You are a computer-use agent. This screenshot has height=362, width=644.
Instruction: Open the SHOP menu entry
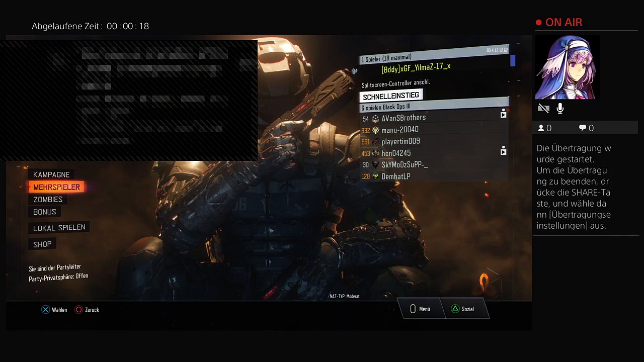[x=42, y=244]
